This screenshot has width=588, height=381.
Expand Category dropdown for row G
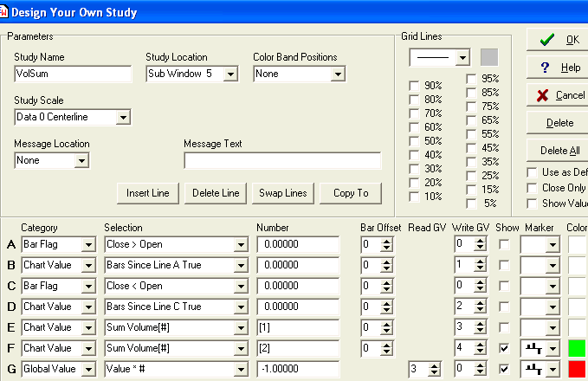click(87, 369)
